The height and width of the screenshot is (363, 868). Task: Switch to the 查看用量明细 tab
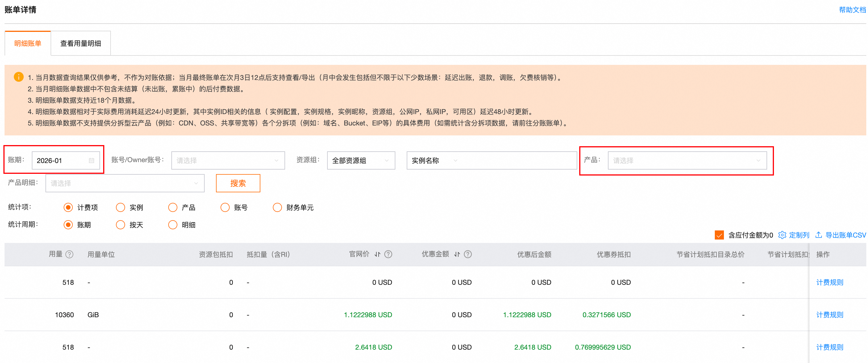(80, 44)
